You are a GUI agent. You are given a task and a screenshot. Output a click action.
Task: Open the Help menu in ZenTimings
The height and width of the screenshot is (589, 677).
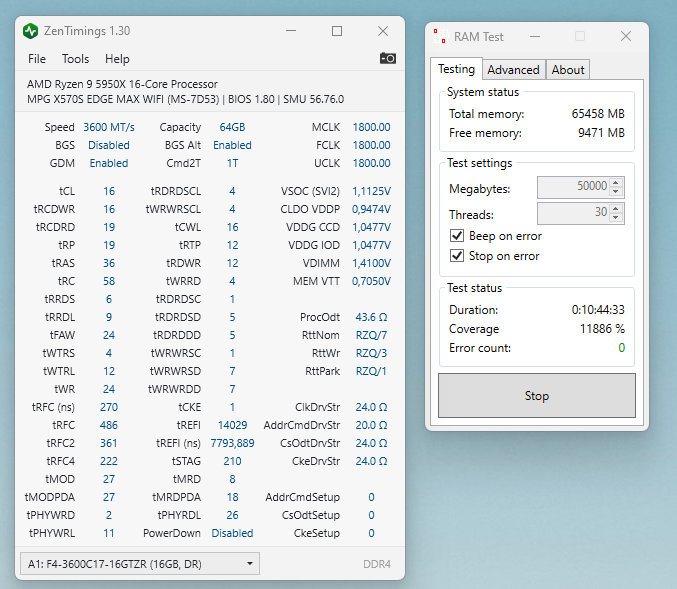pyautogui.click(x=117, y=59)
